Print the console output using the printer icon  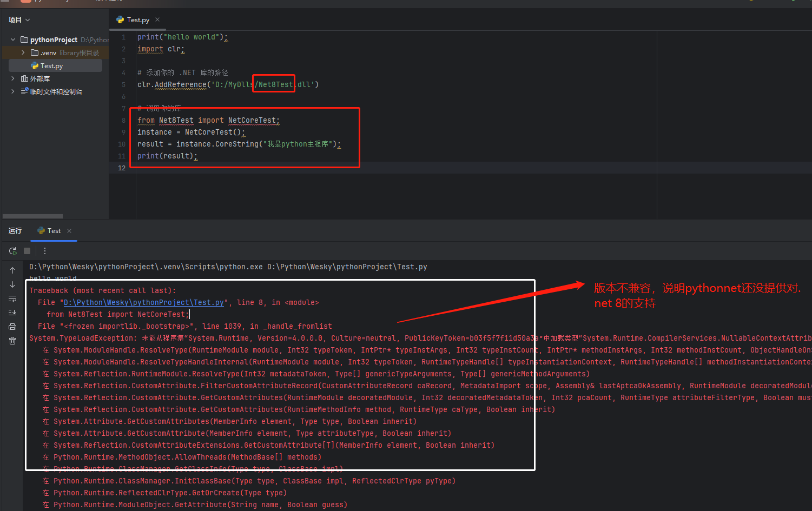tap(12, 327)
